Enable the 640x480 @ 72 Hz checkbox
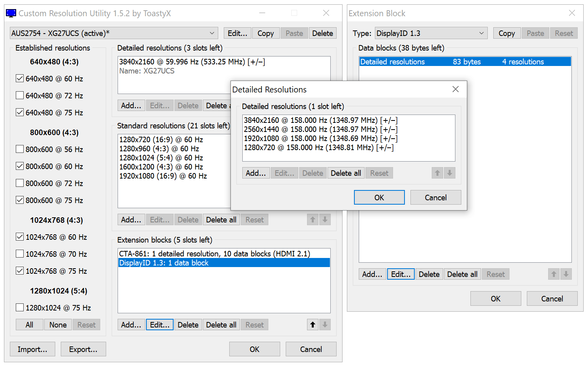The width and height of the screenshot is (588, 367). (20, 96)
